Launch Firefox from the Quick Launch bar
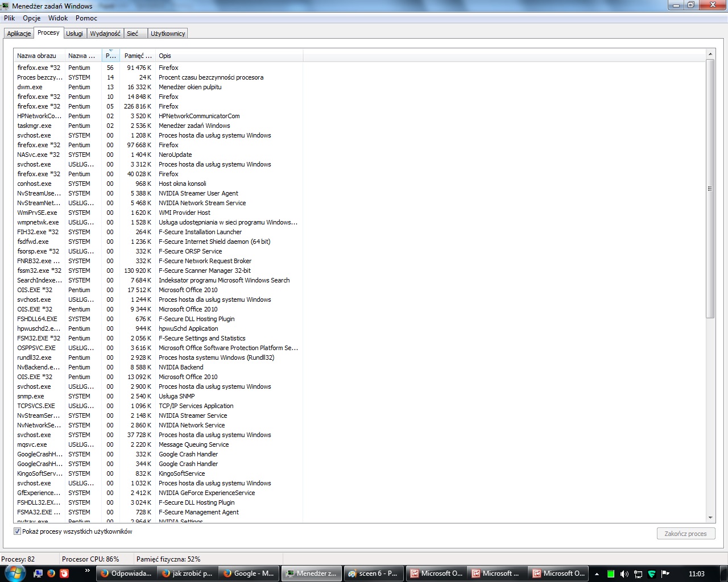Screen dimensions: 728x582 pyautogui.click(x=51, y=573)
